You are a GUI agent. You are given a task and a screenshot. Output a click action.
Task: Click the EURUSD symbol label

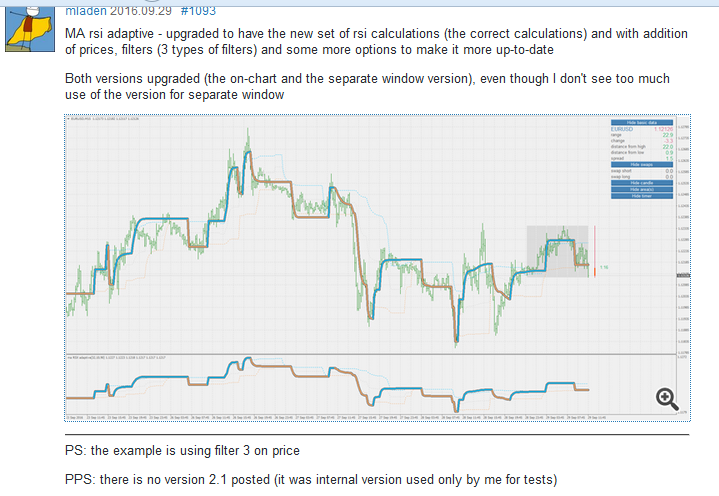(623, 129)
